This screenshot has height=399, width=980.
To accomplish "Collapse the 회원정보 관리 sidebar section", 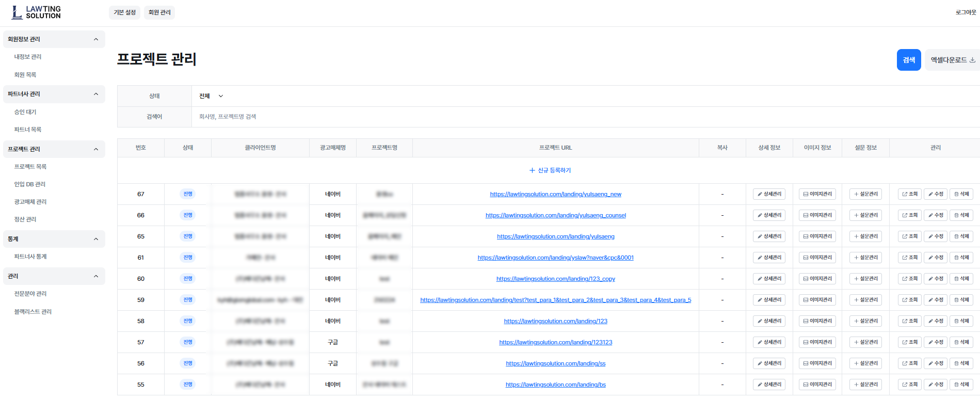I will point(96,39).
